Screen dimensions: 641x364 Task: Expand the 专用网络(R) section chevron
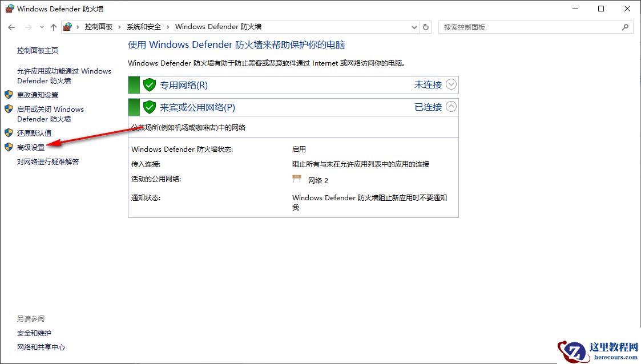pyautogui.click(x=451, y=84)
